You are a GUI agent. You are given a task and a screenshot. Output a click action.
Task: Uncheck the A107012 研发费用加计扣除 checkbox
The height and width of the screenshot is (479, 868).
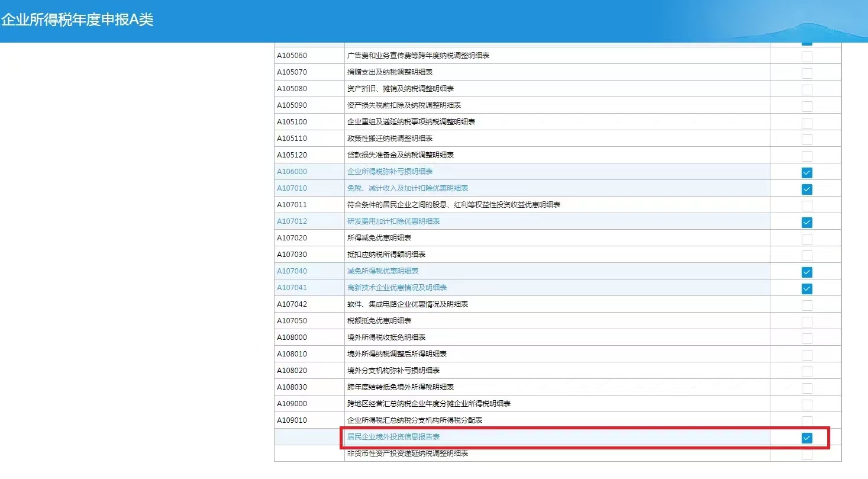tap(806, 223)
